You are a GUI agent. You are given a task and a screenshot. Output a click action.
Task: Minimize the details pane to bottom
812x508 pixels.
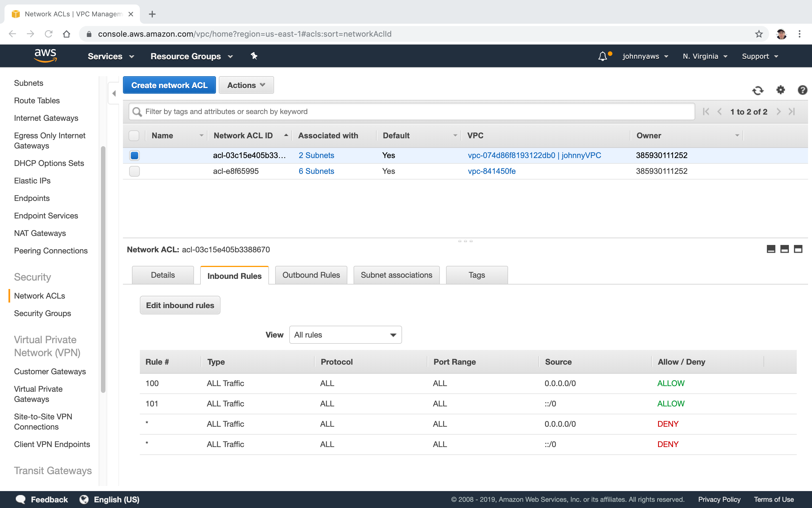coord(771,249)
